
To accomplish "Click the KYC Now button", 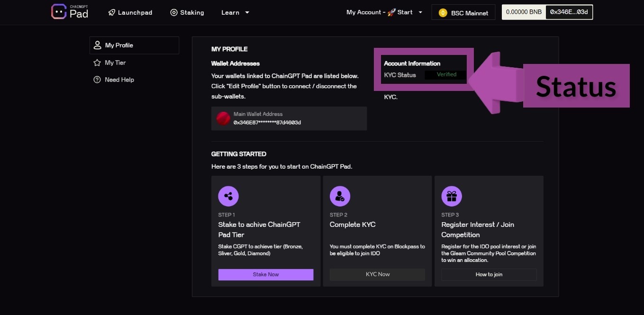I will pos(377,274).
